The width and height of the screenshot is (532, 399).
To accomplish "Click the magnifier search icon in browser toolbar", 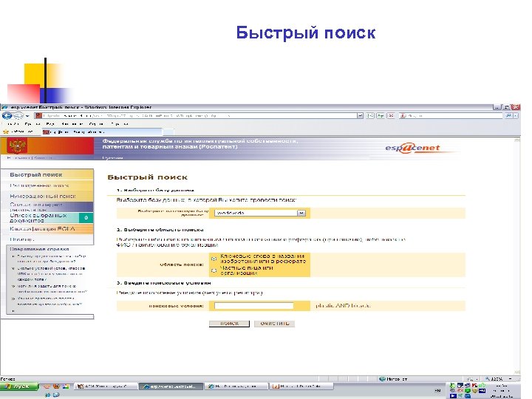I will pos(508,116).
